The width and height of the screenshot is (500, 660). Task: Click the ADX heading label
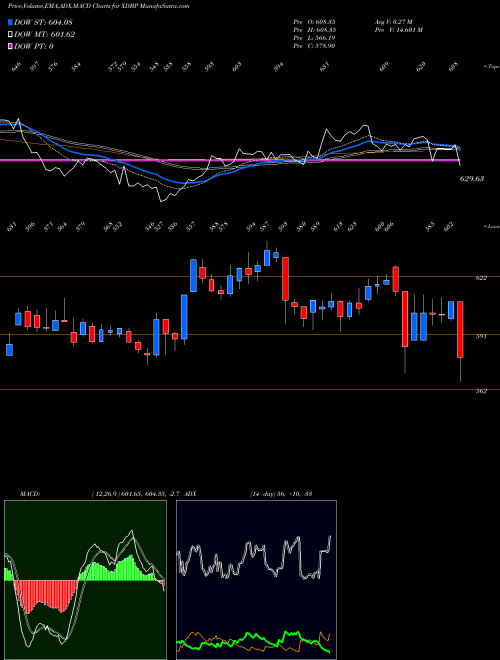(x=191, y=494)
